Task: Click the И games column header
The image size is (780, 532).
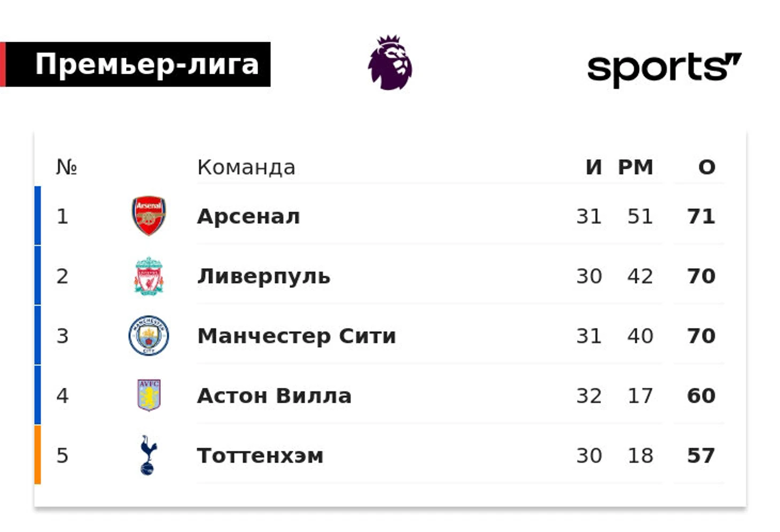Action: pos(594,167)
